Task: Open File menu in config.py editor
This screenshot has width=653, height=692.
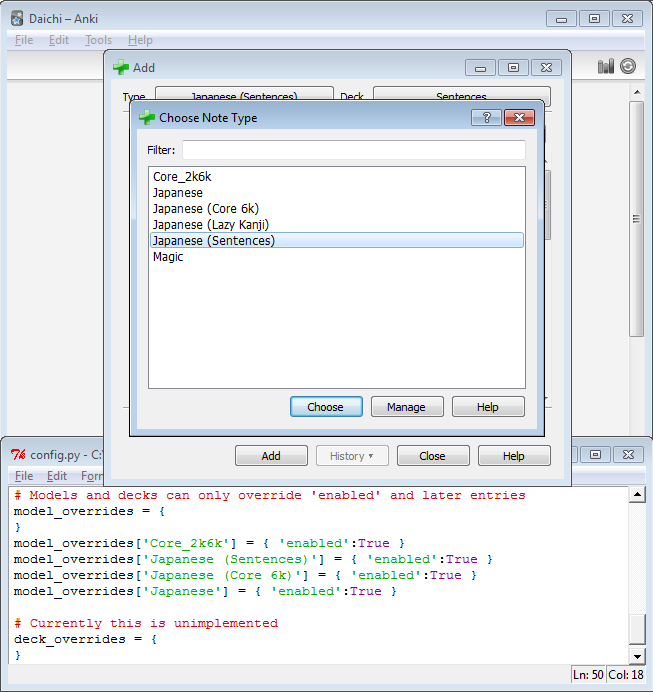Action: [24, 476]
